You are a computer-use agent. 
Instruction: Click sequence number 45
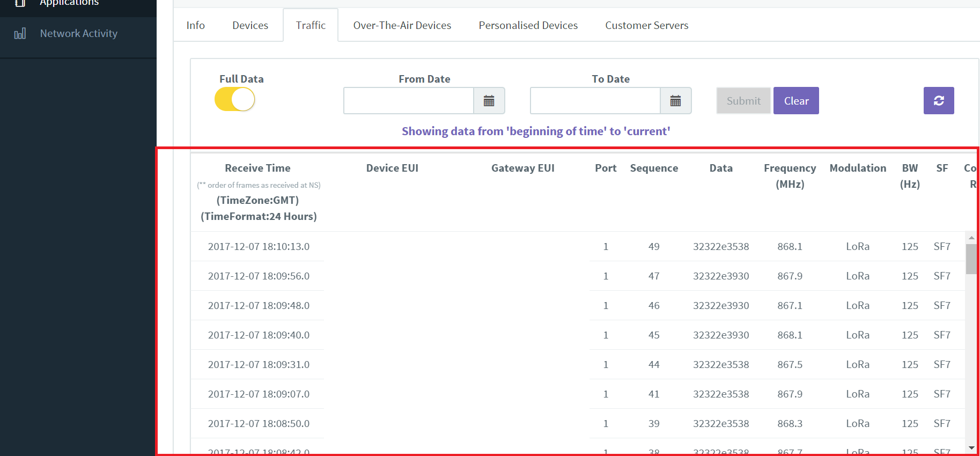click(x=654, y=335)
